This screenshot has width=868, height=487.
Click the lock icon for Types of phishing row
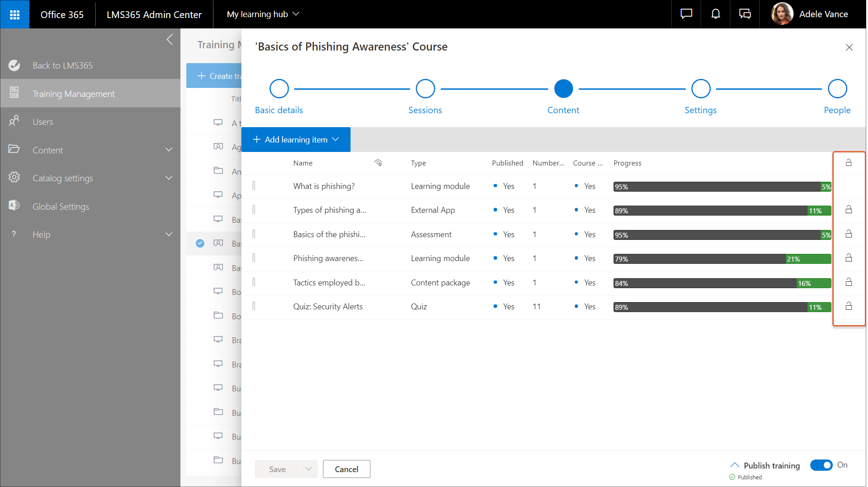[x=849, y=210]
